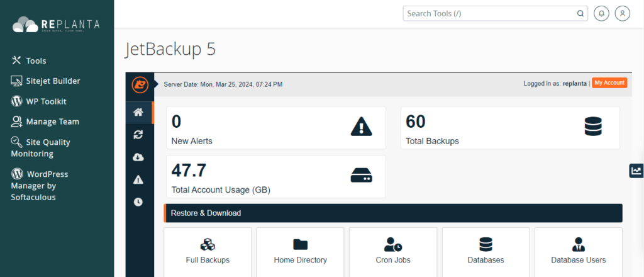The height and width of the screenshot is (277, 644).
Task: Open Tools in the sidebar
Action: coord(29,61)
